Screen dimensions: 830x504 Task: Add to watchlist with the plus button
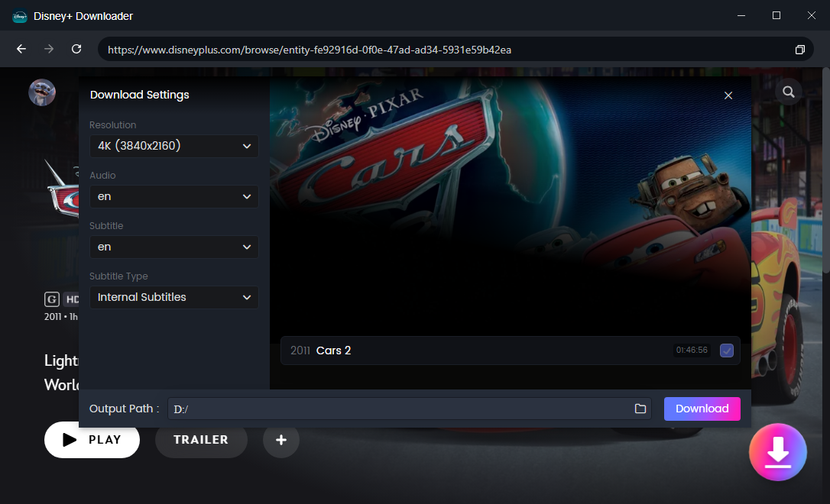(x=281, y=440)
